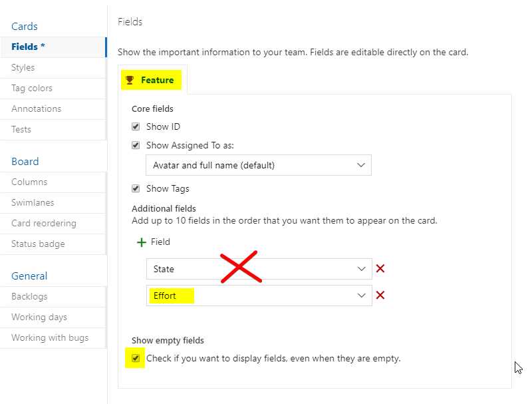This screenshot has height=404, width=532.
Task: Delete the Effort field via its red X
Action: pos(380,295)
